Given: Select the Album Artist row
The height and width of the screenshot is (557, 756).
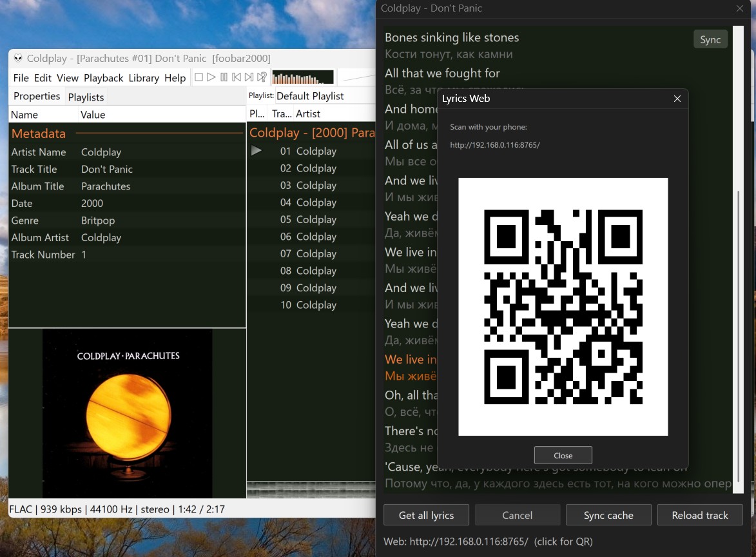Looking at the screenshot, I should (x=127, y=238).
